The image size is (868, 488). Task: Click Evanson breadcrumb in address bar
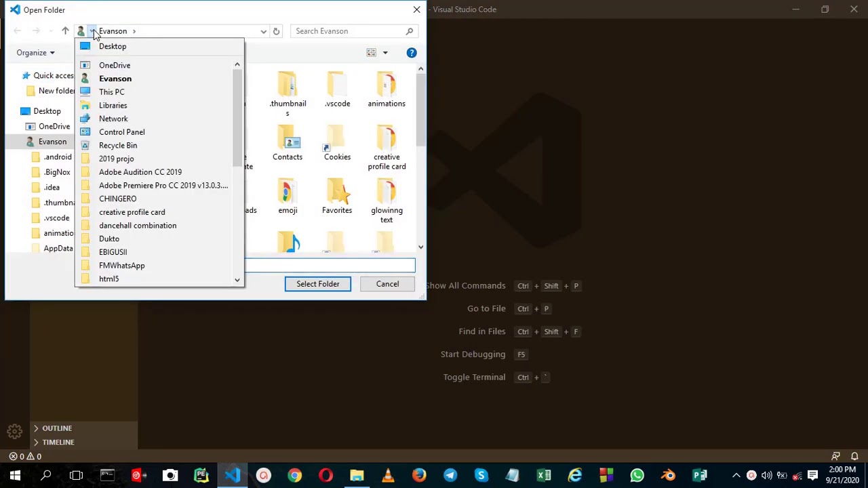[x=113, y=31]
